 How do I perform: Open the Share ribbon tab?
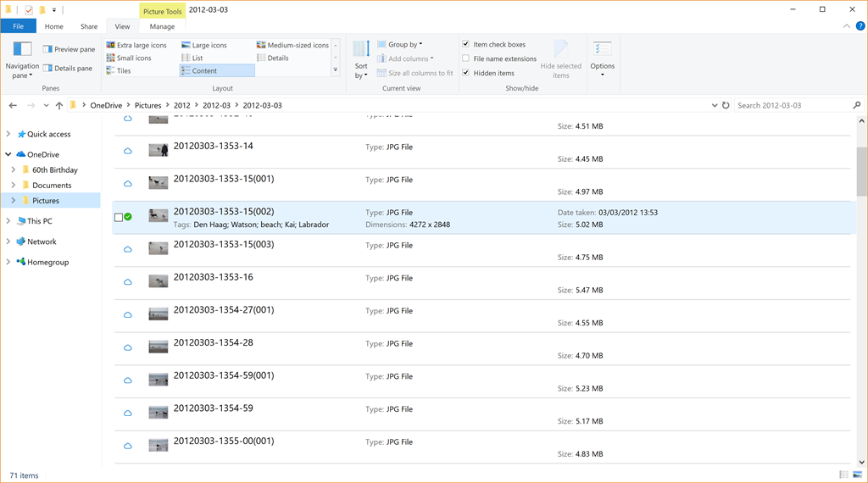89,27
